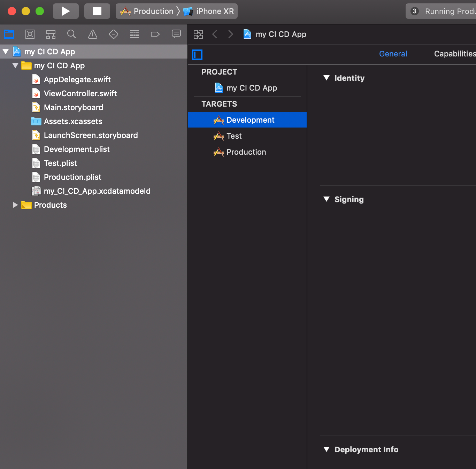This screenshot has height=469, width=476.
Task: Open the Debug navigator
Action: pyautogui.click(x=135, y=34)
